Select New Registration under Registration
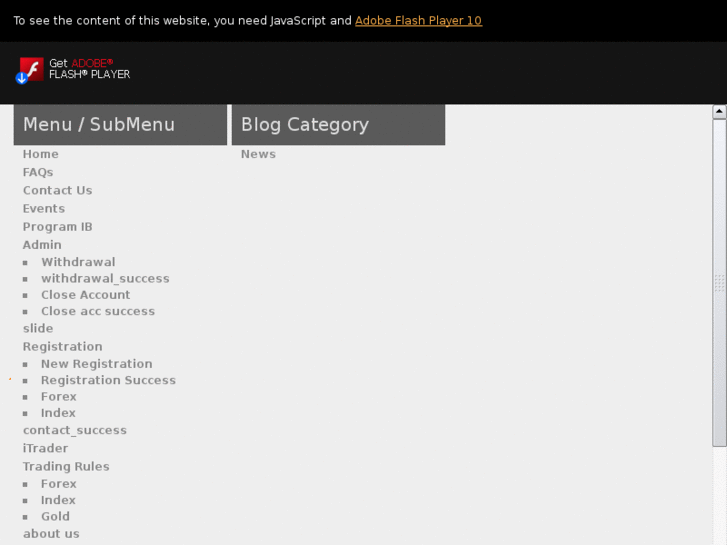The width and height of the screenshot is (727, 545). point(96,364)
